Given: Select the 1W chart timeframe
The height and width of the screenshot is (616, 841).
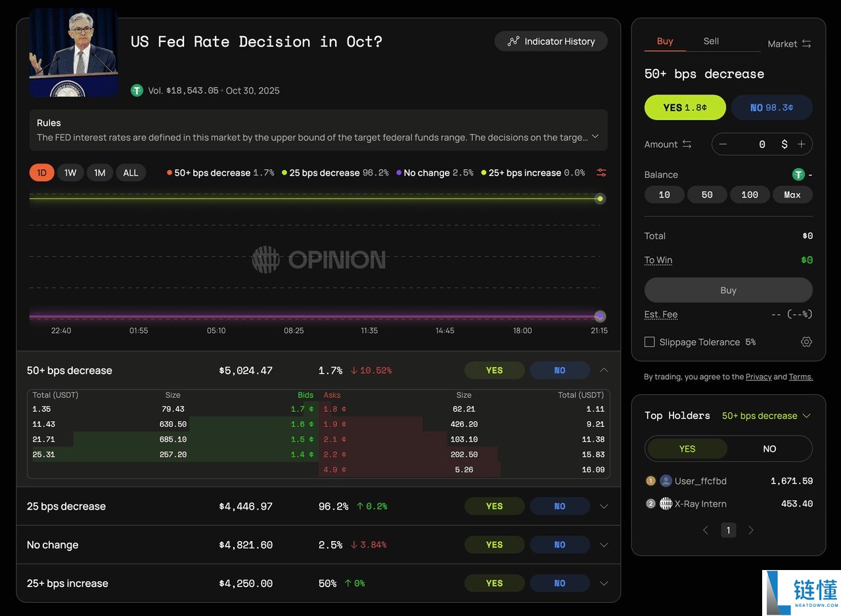Looking at the screenshot, I should (70, 173).
